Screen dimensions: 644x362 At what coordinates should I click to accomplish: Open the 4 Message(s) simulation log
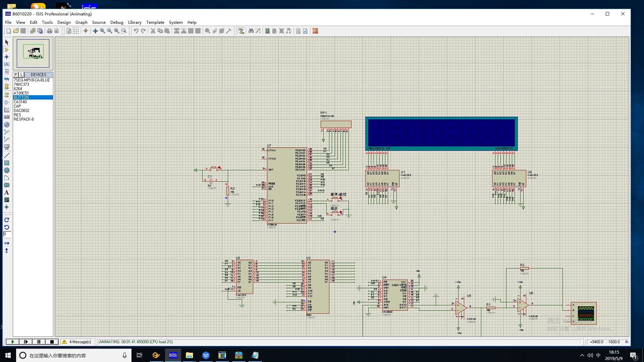point(77,342)
